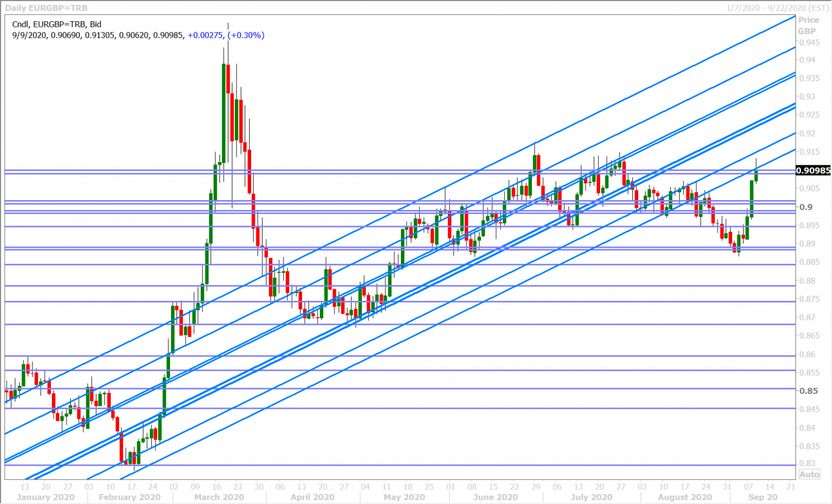Click the 0.905 price axis label
832x504 pixels.
[x=810, y=188]
